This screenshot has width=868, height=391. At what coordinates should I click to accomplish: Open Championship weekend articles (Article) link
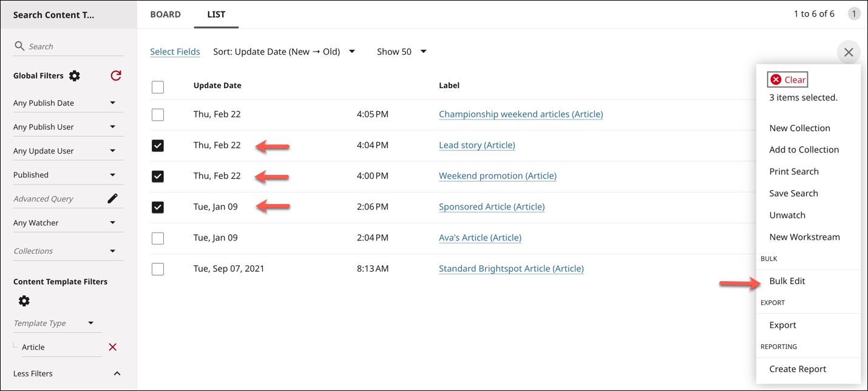coord(521,114)
